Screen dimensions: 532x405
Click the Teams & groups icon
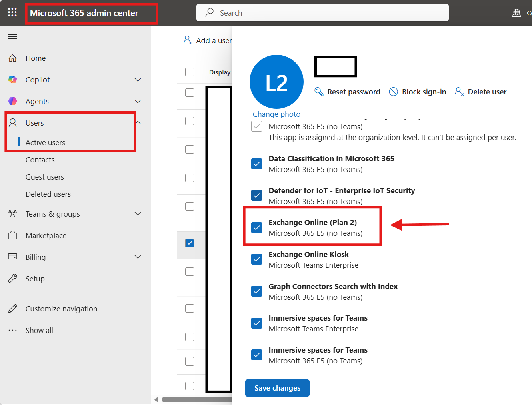[13, 214]
